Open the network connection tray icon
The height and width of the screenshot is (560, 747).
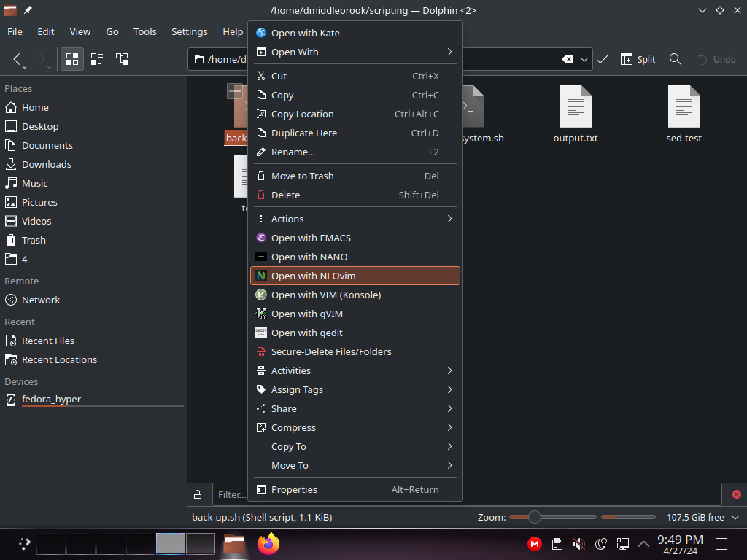623,544
